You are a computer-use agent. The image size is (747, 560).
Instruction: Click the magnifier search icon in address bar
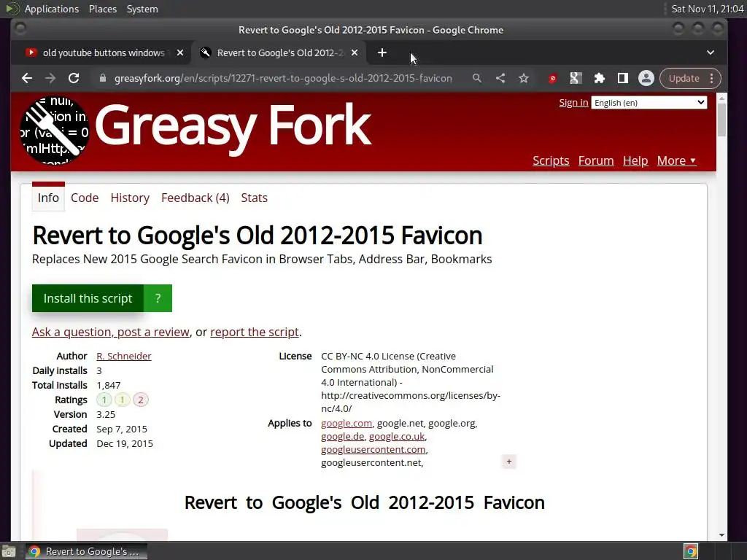pos(476,78)
